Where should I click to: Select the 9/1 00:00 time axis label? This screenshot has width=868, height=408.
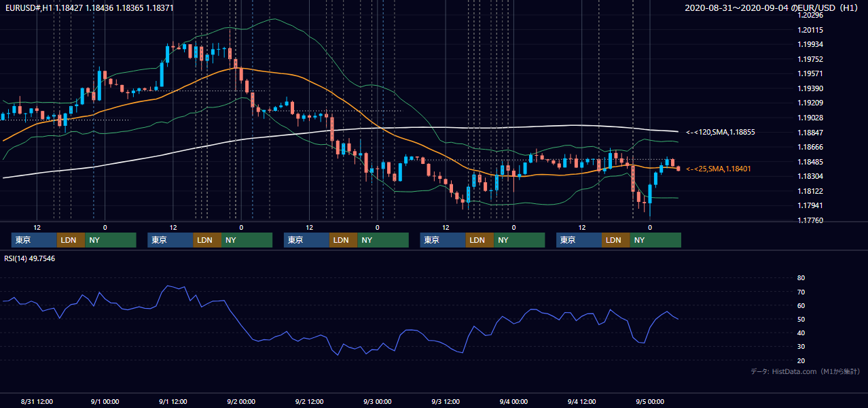(x=105, y=401)
